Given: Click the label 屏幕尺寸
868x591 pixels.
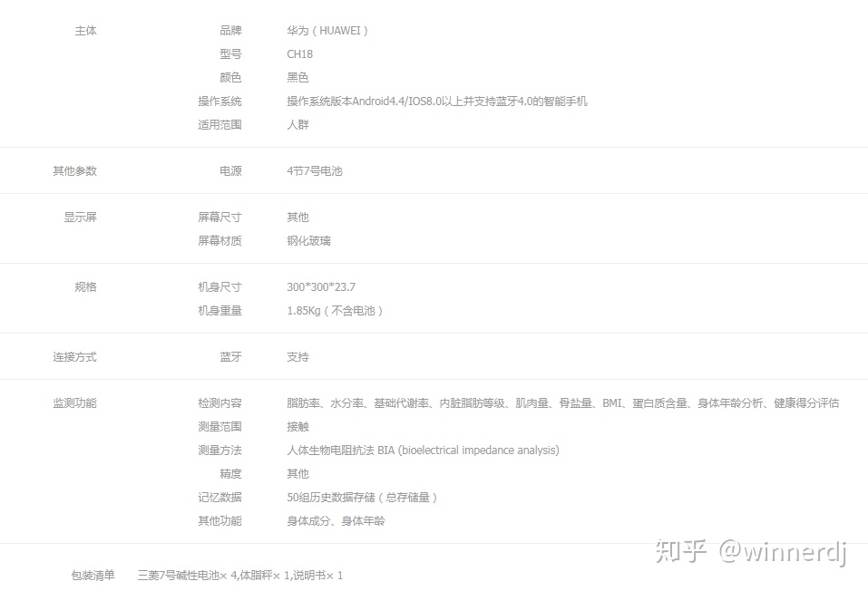Looking at the screenshot, I should pyautogui.click(x=219, y=217).
